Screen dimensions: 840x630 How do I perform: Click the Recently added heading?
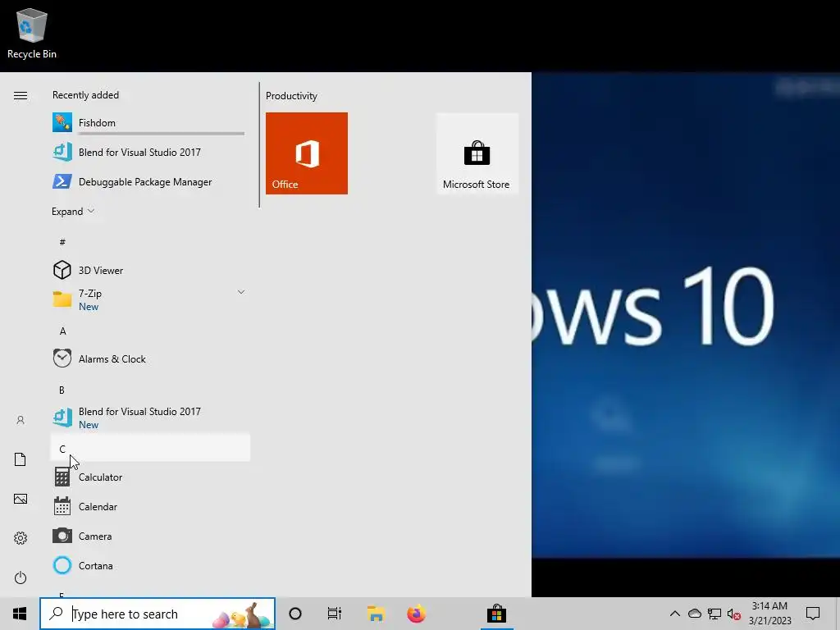pos(85,95)
